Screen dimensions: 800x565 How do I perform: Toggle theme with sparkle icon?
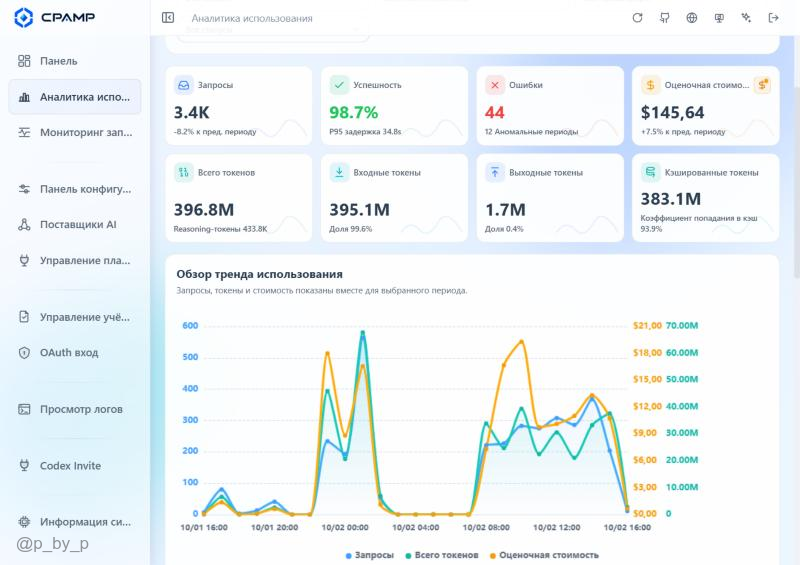pos(746,18)
